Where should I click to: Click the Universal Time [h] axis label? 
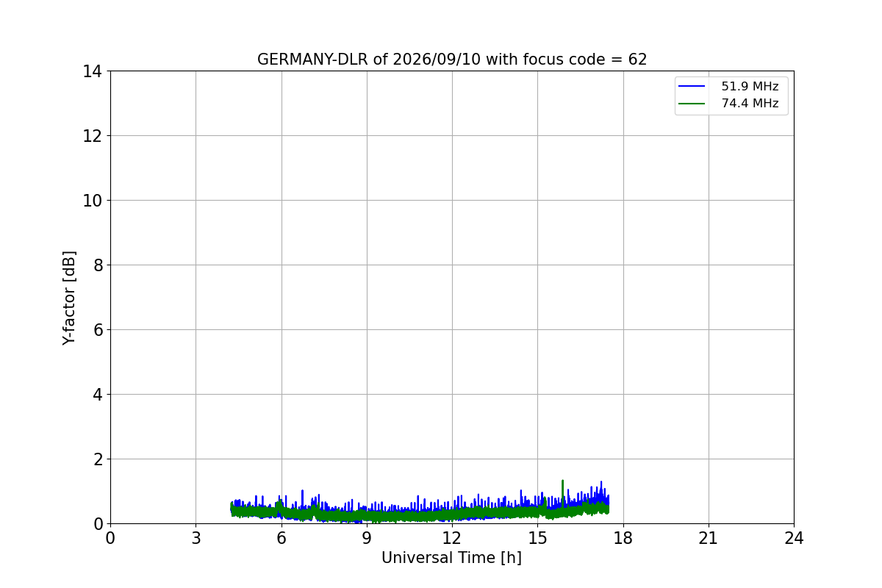pyautogui.click(x=451, y=558)
